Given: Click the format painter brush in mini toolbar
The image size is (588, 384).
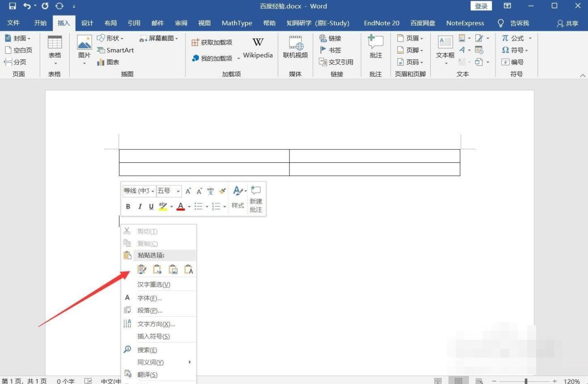Looking at the screenshot, I should (x=223, y=191).
